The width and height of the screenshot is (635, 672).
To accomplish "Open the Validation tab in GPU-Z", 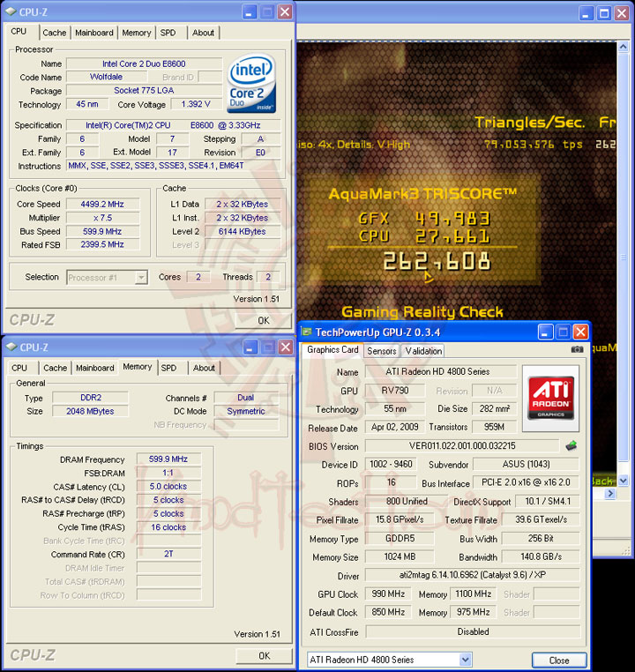I will 423,351.
